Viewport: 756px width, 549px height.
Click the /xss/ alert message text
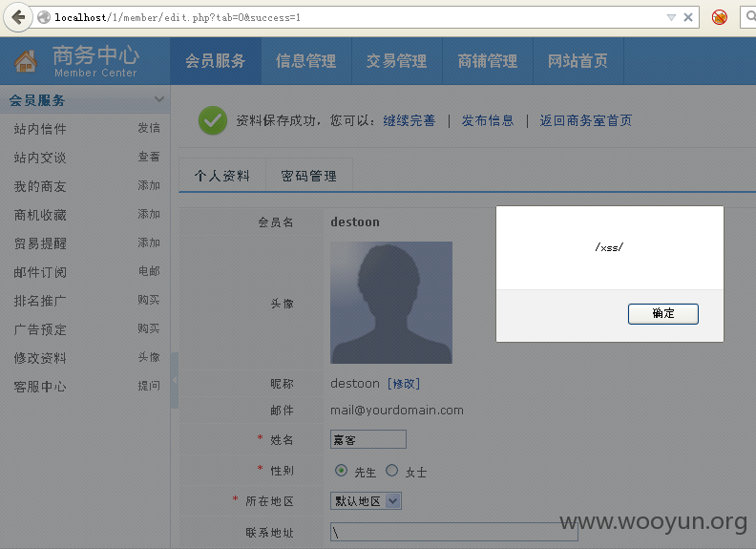point(609,247)
